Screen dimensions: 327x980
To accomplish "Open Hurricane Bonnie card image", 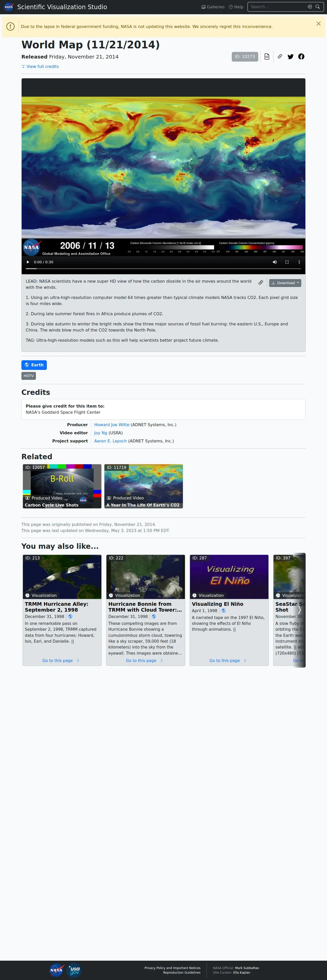I will pyautogui.click(x=146, y=577).
